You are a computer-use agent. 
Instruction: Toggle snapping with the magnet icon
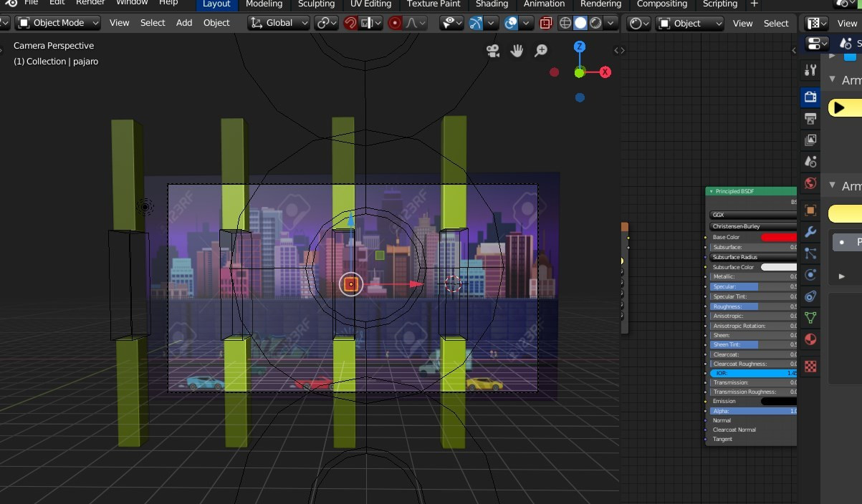(350, 23)
